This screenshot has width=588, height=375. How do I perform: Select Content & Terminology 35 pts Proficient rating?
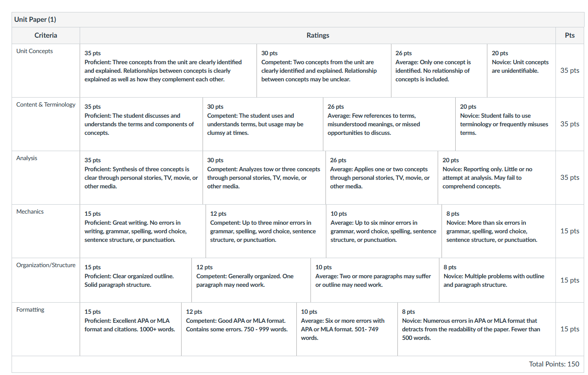[x=141, y=124]
